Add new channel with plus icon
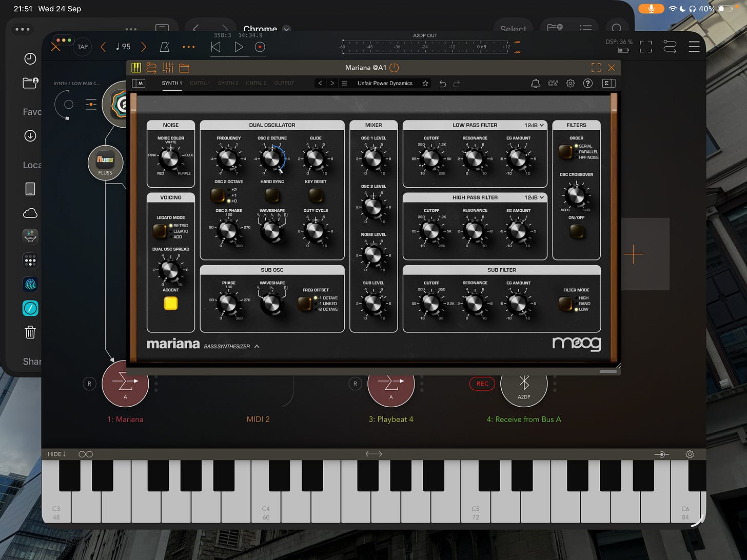Viewport: 747px width, 560px height. click(x=634, y=254)
